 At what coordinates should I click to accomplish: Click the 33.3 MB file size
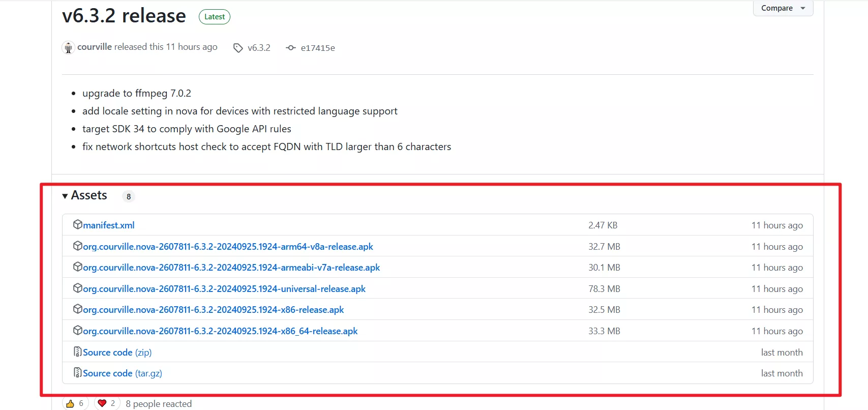(x=605, y=331)
